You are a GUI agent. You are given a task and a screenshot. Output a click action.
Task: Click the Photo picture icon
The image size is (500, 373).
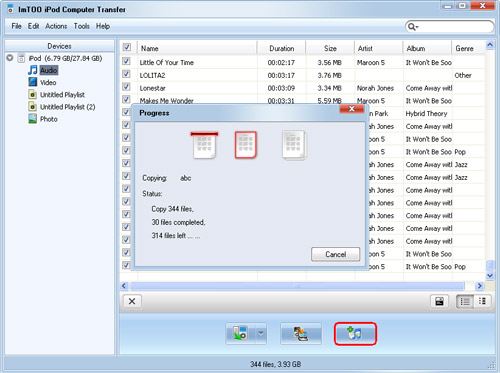click(33, 119)
